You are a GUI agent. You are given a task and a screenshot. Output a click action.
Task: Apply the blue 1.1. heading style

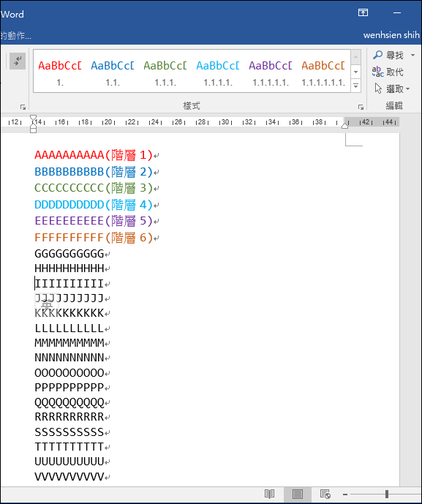point(113,72)
